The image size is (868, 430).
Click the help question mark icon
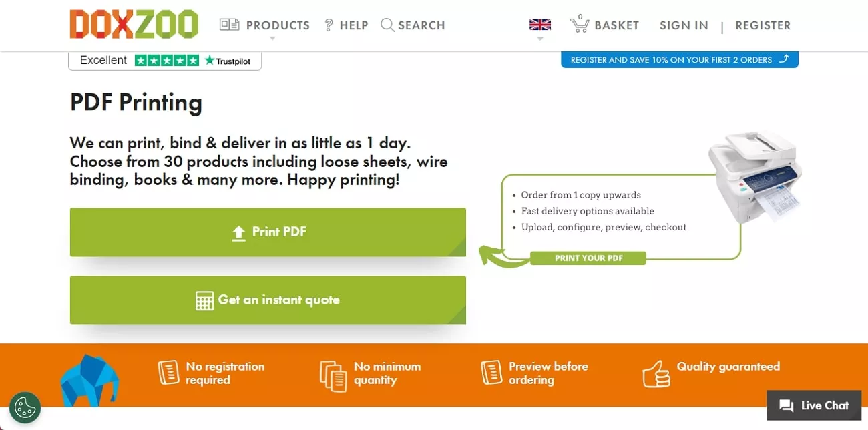[x=329, y=25]
